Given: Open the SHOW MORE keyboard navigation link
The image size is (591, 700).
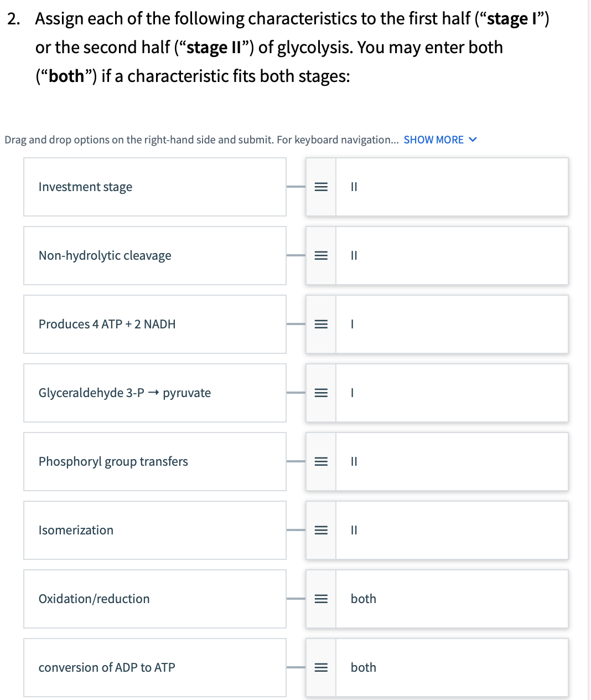Looking at the screenshot, I should (433, 140).
